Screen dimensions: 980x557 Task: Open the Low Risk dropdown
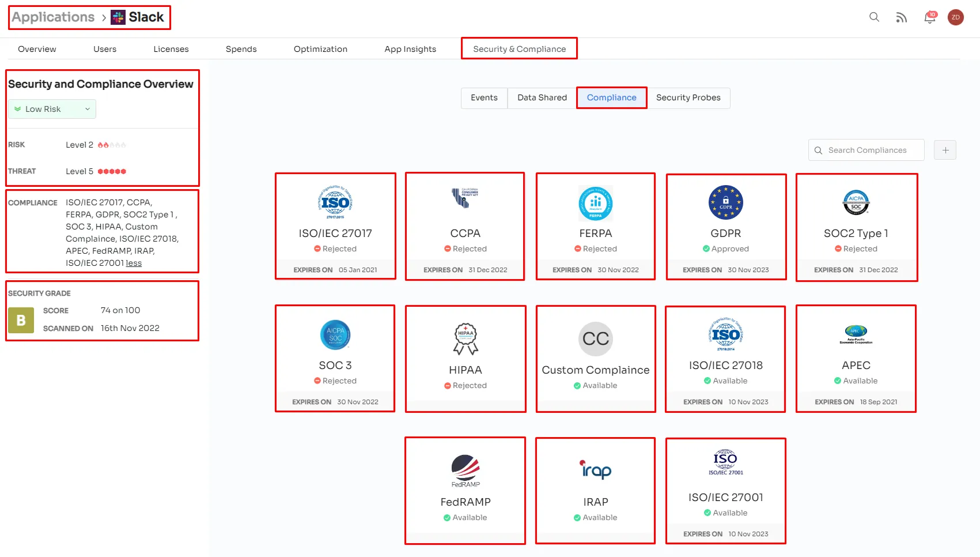click(x=52, y=109)
